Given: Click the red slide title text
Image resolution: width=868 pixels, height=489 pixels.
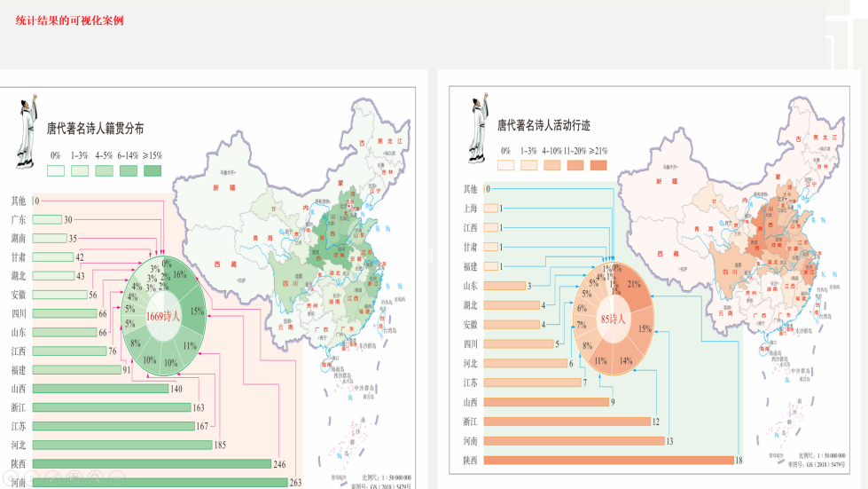Looking at the screenshot, I should 69,20.
